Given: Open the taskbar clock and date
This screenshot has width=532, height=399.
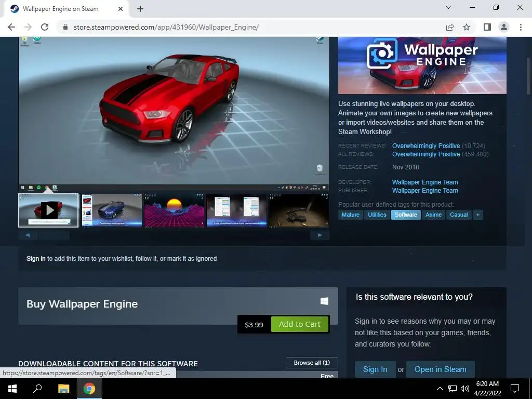Looking at the screenshot, I should 487,389.
